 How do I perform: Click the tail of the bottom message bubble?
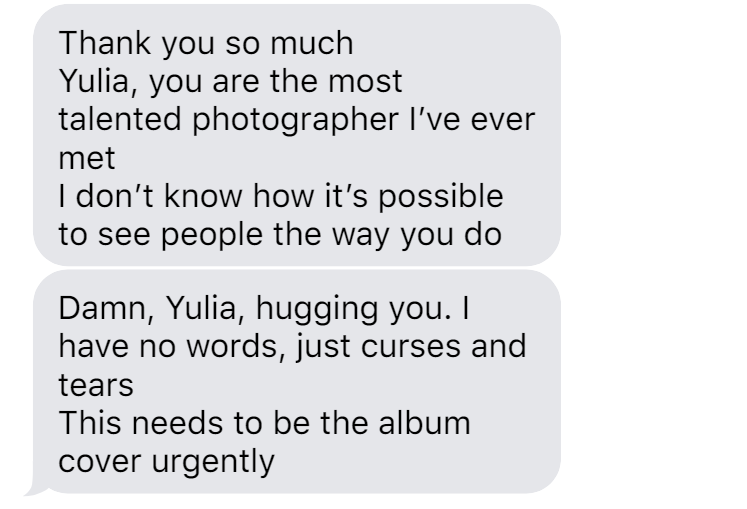tap(32, 488)
